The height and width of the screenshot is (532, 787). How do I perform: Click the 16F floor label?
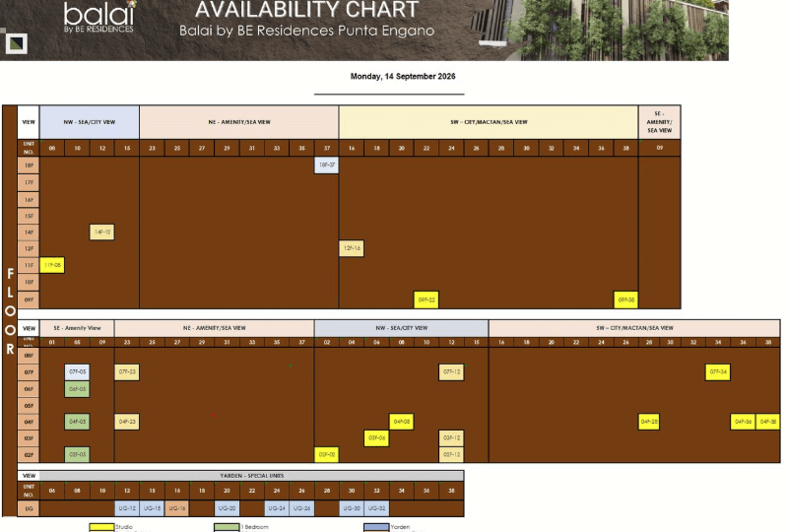point(29,200)
